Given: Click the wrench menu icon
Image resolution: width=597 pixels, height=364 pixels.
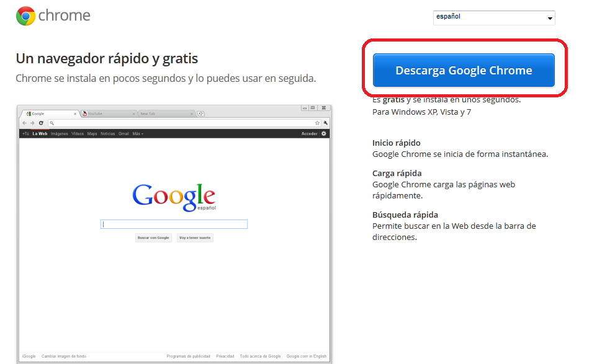Looking at the screenshot, I should pyautogui.click(x=325, y=123).
